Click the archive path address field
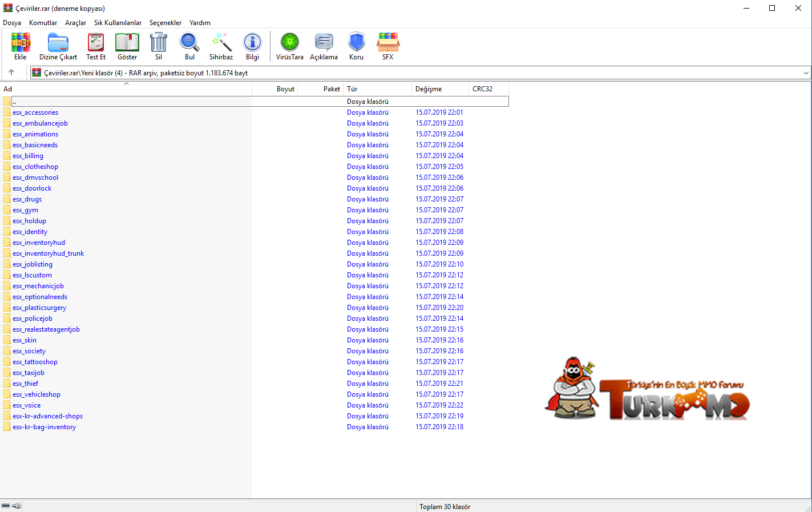The height and width of the screenshot is (512, 812). [x=420, y=73]
